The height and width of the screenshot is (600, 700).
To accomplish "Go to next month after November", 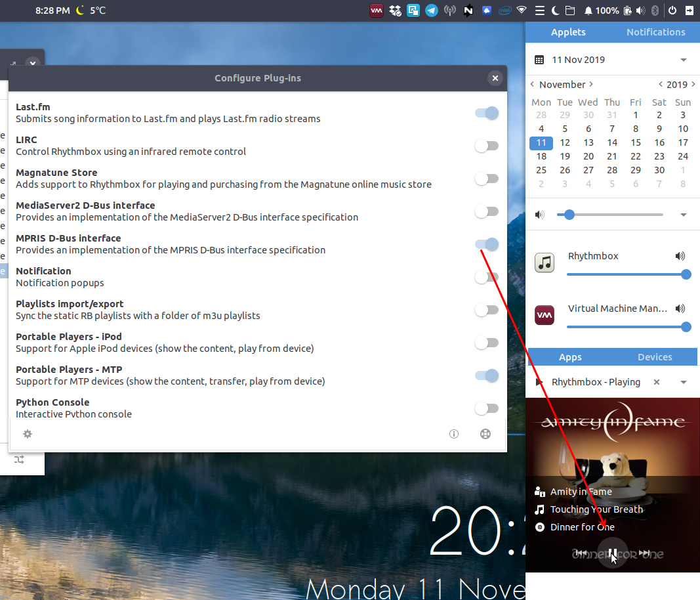I will pyautogui.click(x=591, y=84).
